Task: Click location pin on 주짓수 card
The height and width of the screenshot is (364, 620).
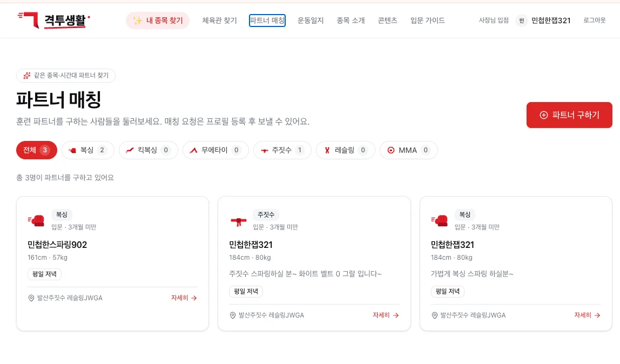Action: [233, 315]
